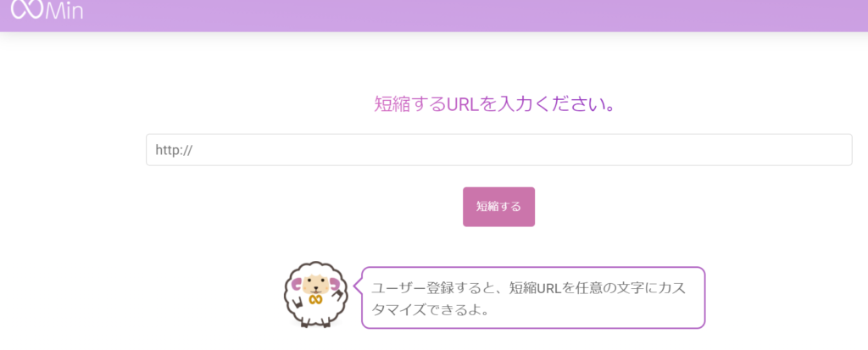Click the speech bubble's pointer tail
868x350 pixels.
tap(358, 287)
